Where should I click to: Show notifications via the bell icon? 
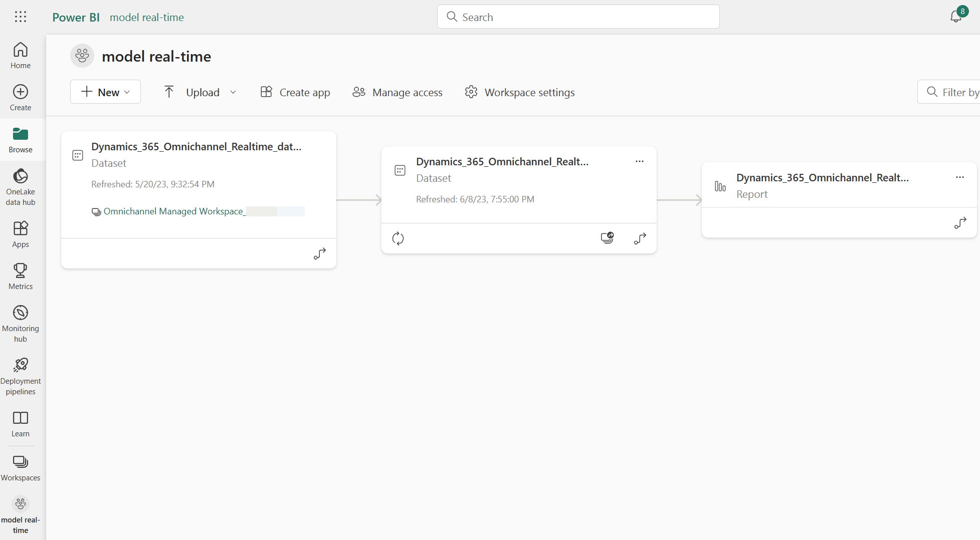[x=956, y=16]
